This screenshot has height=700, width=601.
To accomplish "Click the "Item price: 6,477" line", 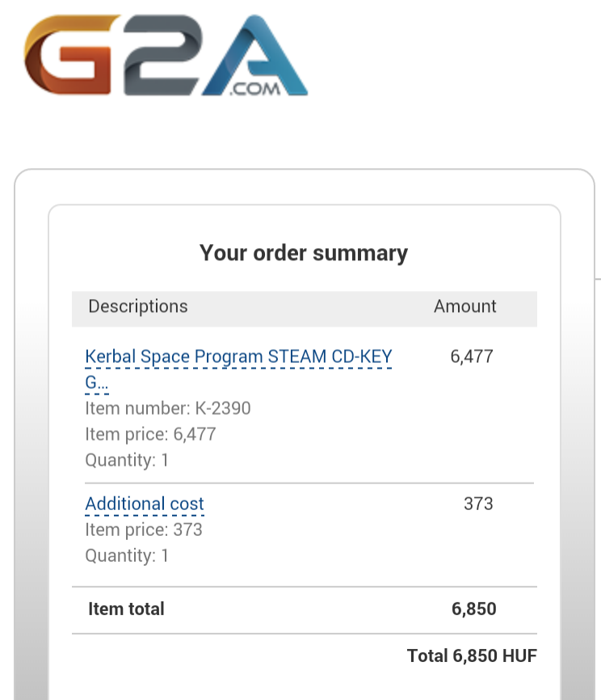I will point(150,434).
